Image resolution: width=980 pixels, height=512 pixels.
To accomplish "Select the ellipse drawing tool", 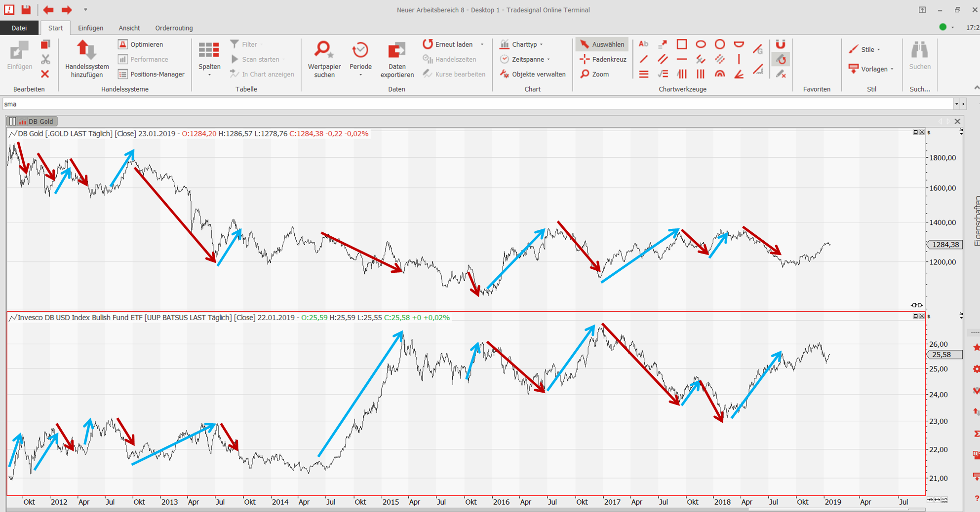I will [701, 44].
